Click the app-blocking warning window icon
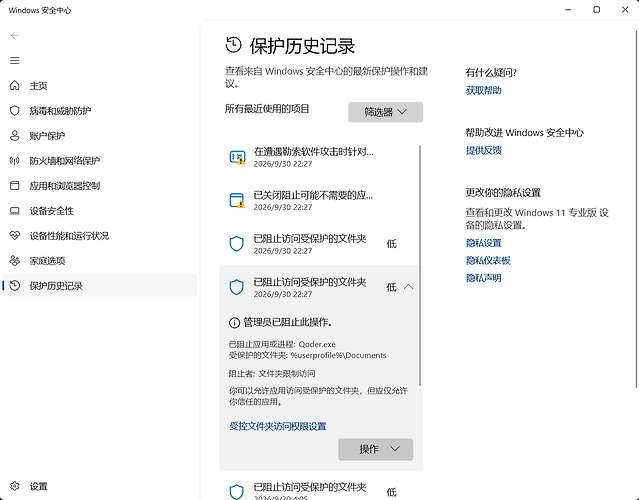Screen dimensions: 639x500 click(x=237, y=200)
